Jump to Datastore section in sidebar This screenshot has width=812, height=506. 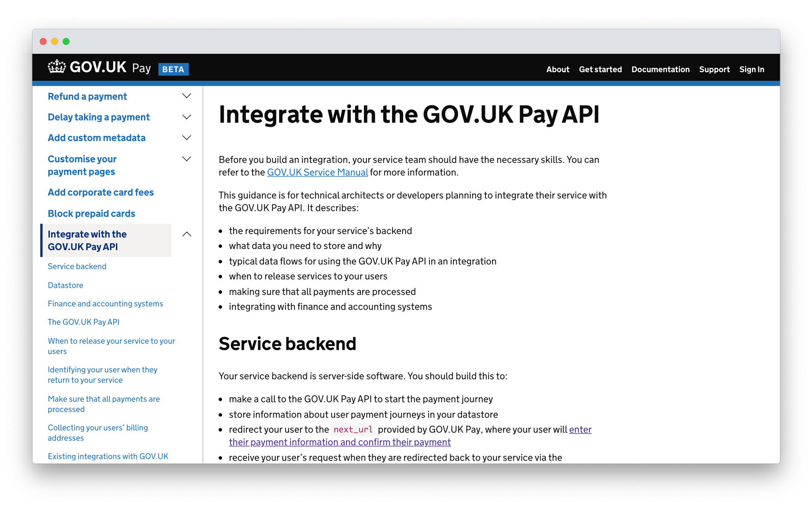(65, 285)
